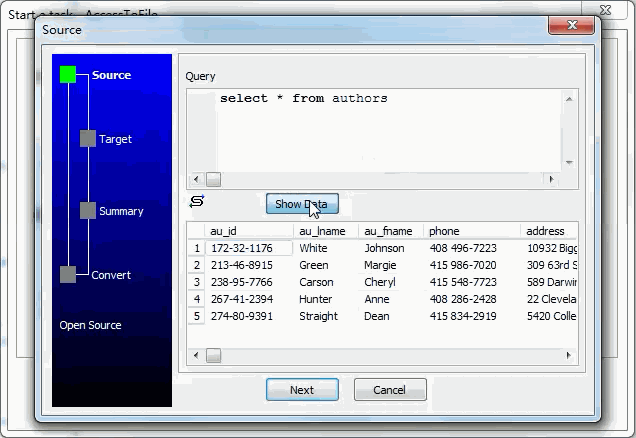
Task: Click the query editor scroll right arrow
Action: 551,179
